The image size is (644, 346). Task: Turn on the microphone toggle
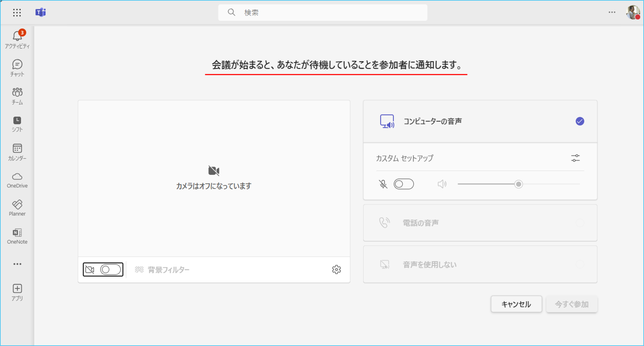click(403, 184)
